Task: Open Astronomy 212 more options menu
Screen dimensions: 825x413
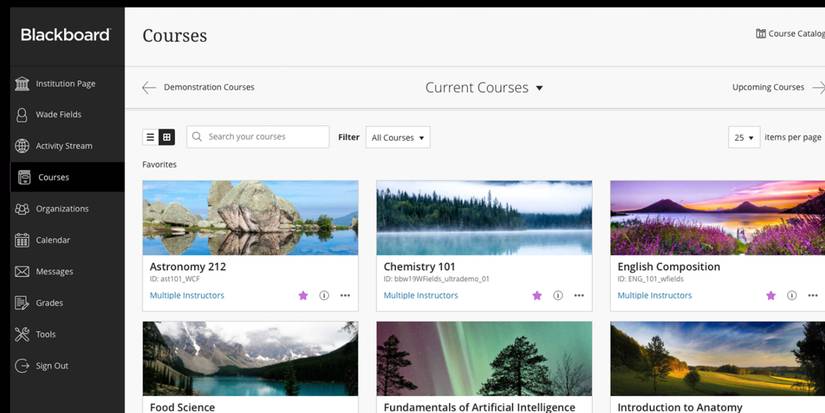Action: (345, 296)
